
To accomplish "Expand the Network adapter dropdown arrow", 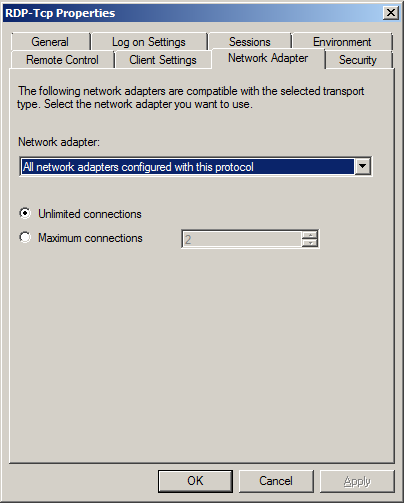I will [362, 166].
